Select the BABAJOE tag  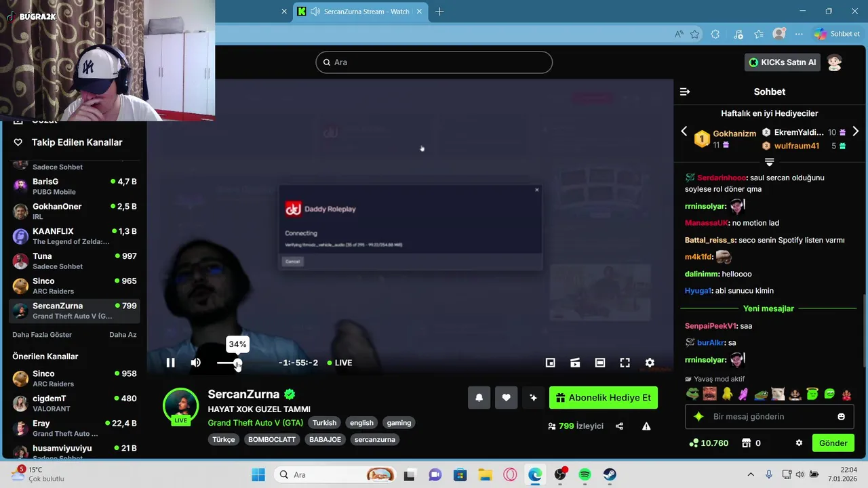pyautogui.click(x=325, y=439)
